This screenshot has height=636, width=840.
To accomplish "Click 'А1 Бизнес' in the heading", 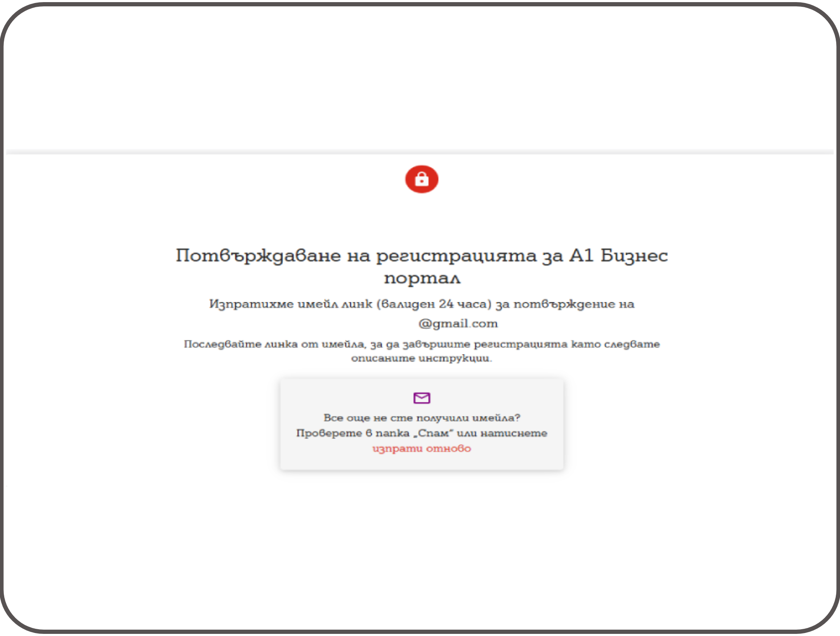I will point(618,255).
